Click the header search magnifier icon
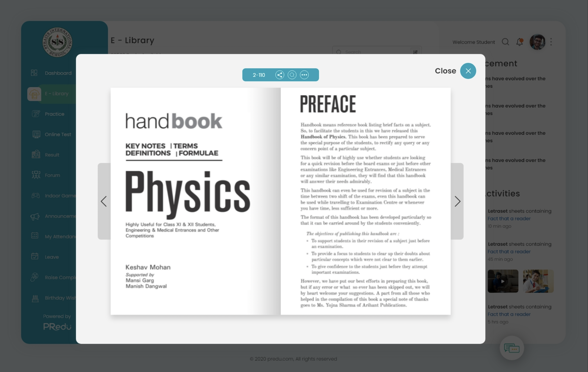588x372 pixels. (505, 42)
